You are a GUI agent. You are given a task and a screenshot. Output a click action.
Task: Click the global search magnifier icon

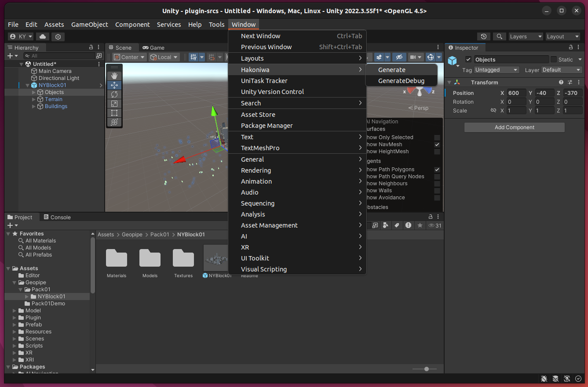(499, 37)
